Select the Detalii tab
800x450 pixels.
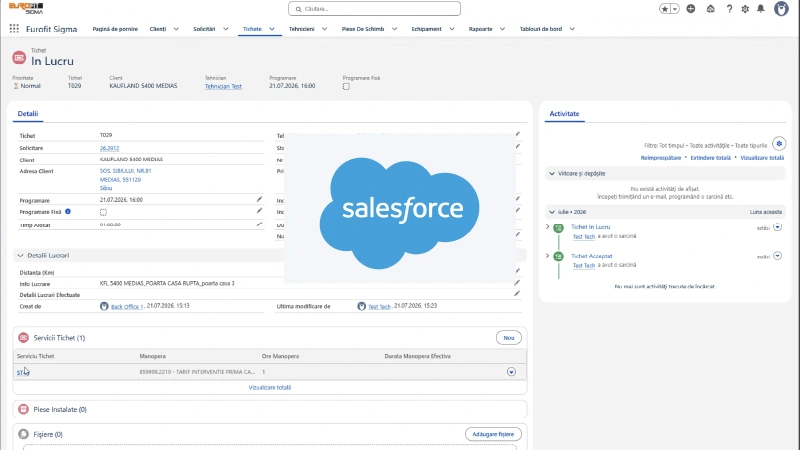tap(28, 114)
